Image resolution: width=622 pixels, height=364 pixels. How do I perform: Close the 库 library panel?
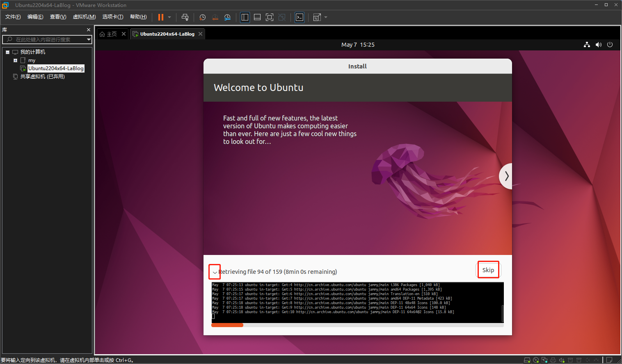pyautogui.click(x=89, y=30)
